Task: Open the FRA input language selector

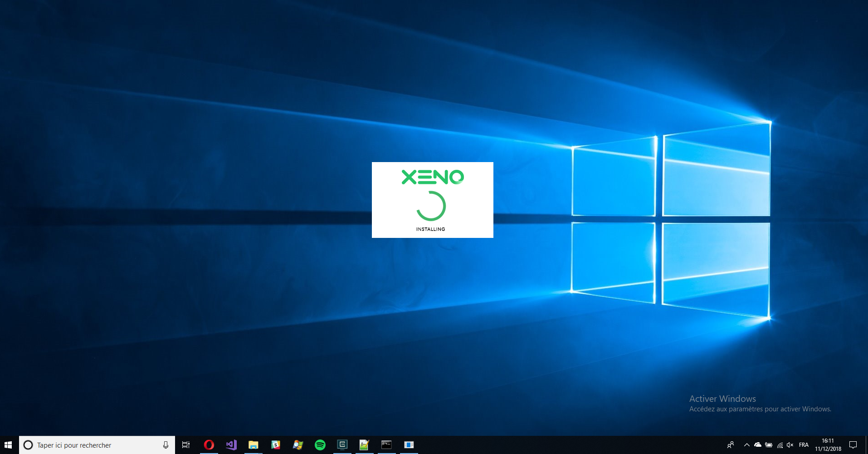Action: pos(804,445)
